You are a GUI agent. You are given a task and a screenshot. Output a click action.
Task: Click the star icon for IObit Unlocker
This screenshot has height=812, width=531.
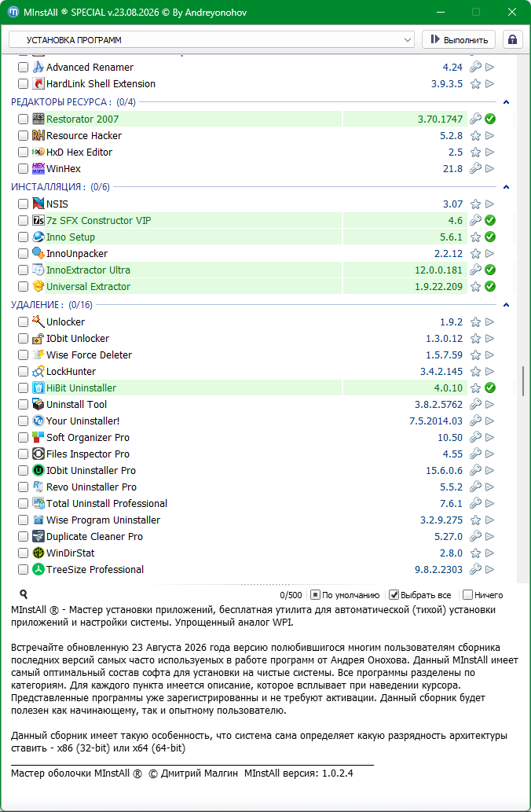475,339
